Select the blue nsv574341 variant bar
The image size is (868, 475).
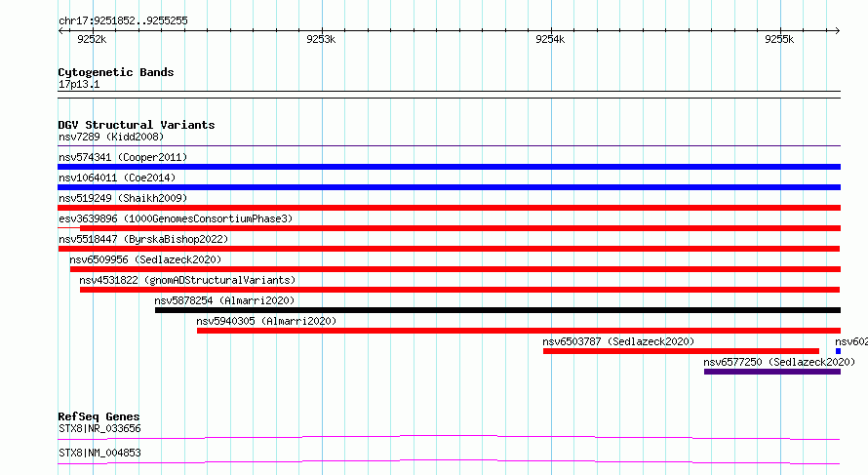pyautogui.click(x=449, y=167)
